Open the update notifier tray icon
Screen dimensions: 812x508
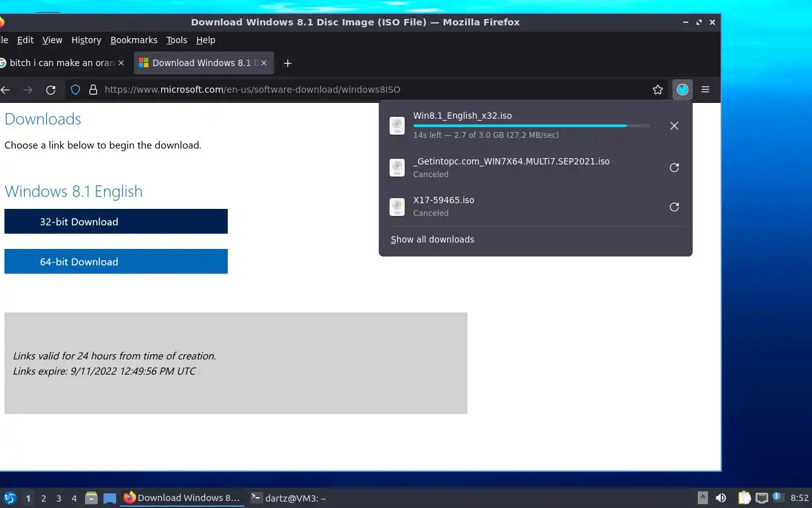pos(778,498)
